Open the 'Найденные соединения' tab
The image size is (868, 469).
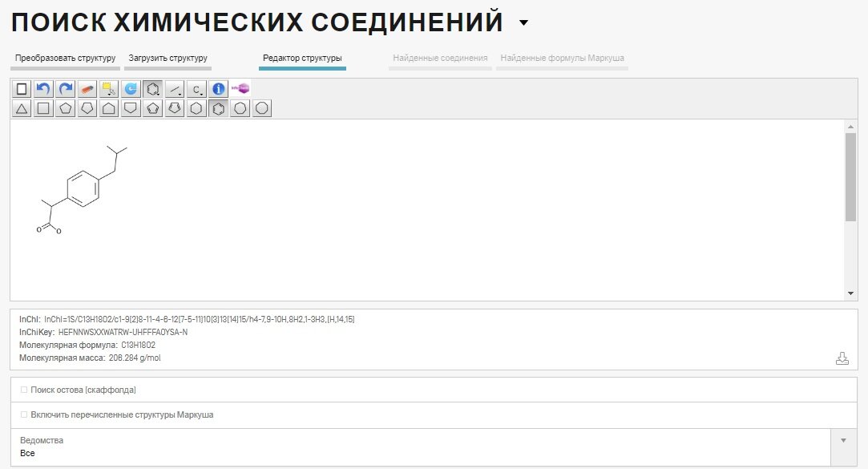pos(439,57)
